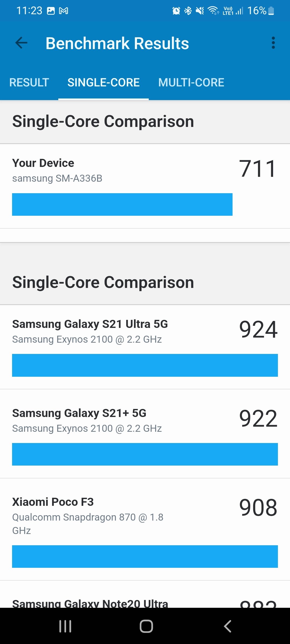290x644 pixels.
Task: Tap the 711 score value
Action: coord(258,169)
